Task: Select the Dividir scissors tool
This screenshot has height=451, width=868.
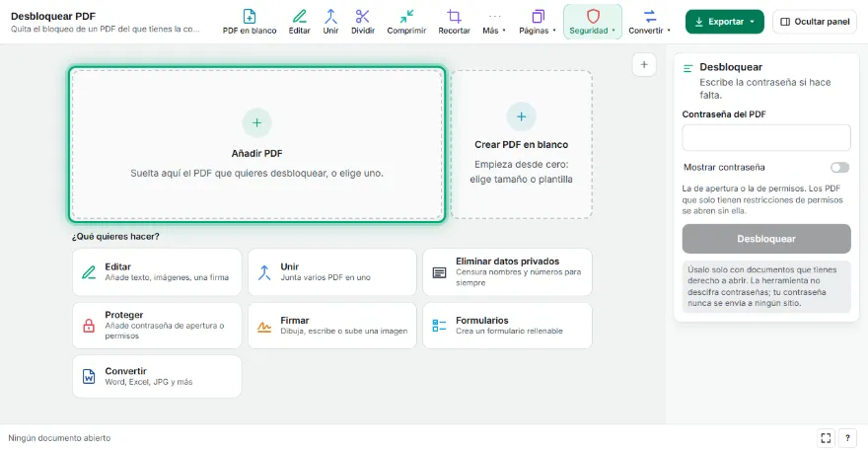Action: coord(363,22)
